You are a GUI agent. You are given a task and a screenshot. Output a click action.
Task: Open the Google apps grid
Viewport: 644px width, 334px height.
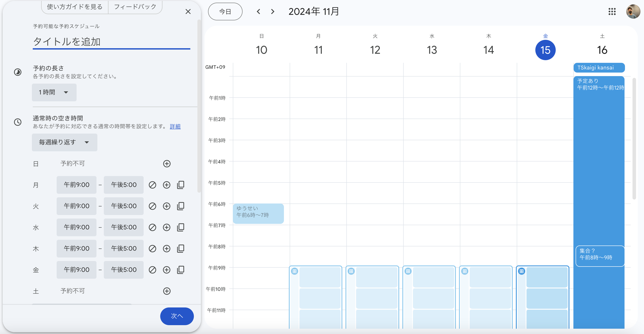pos(612,12)
